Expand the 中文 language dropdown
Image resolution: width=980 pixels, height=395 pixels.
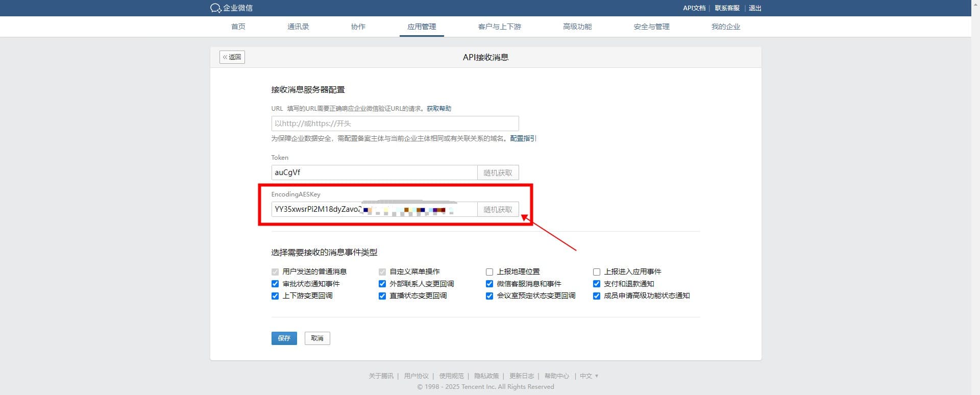(x=589, y=376)
